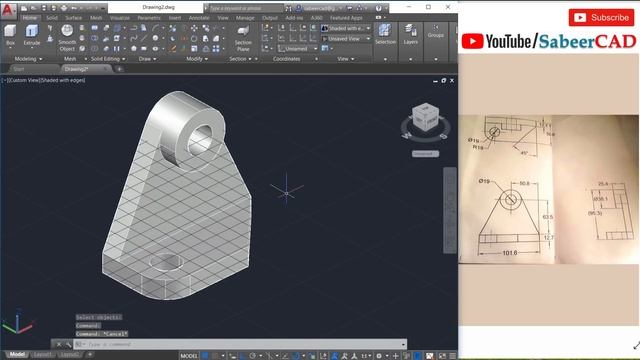Screen dimensions: 640x360
Task: Close the command line with X
Action: tap(59, 344)
